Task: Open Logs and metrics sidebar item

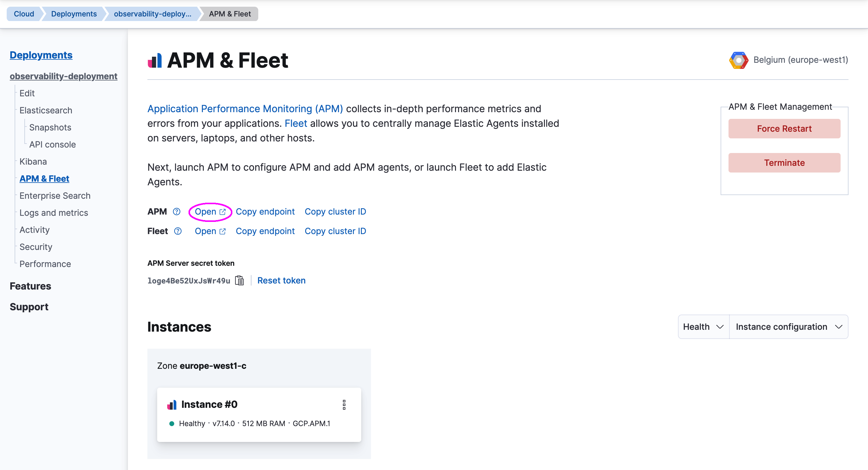Action: (54, 213)
